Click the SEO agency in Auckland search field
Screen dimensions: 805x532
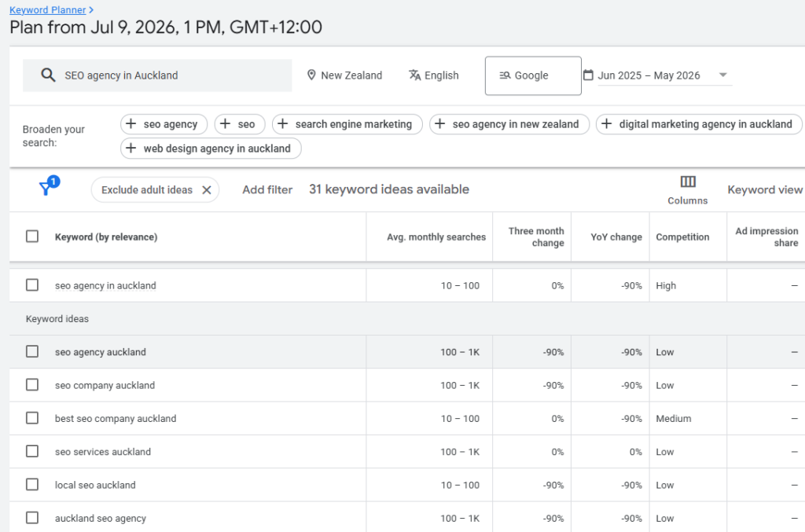pos(157,75)
